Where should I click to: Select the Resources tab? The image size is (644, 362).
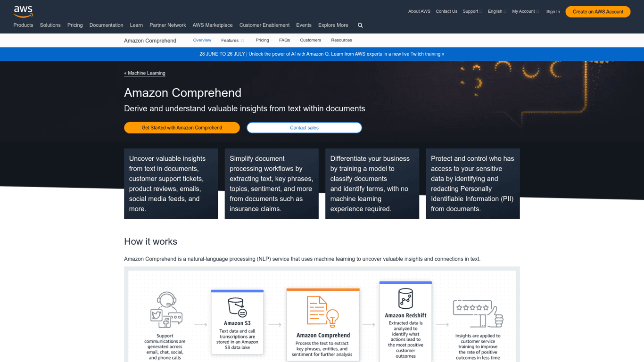pyautogui.click(x=341, y=40)
